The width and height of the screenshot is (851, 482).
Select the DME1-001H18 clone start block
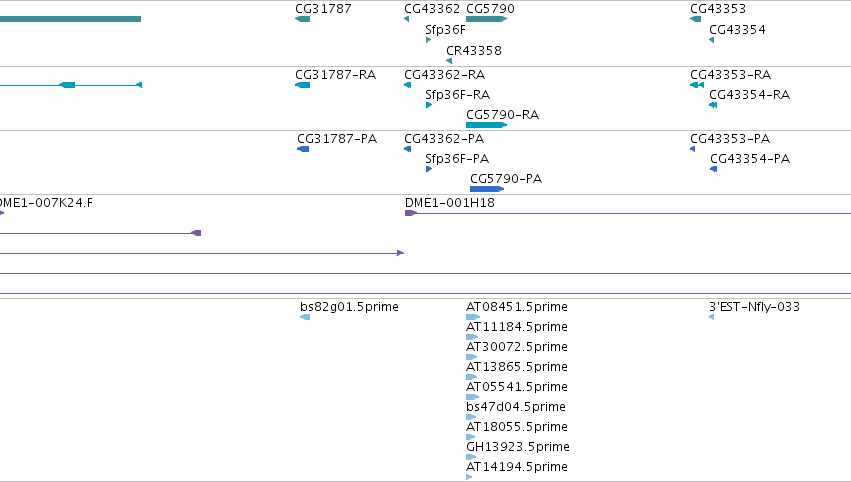click(410, 213)
